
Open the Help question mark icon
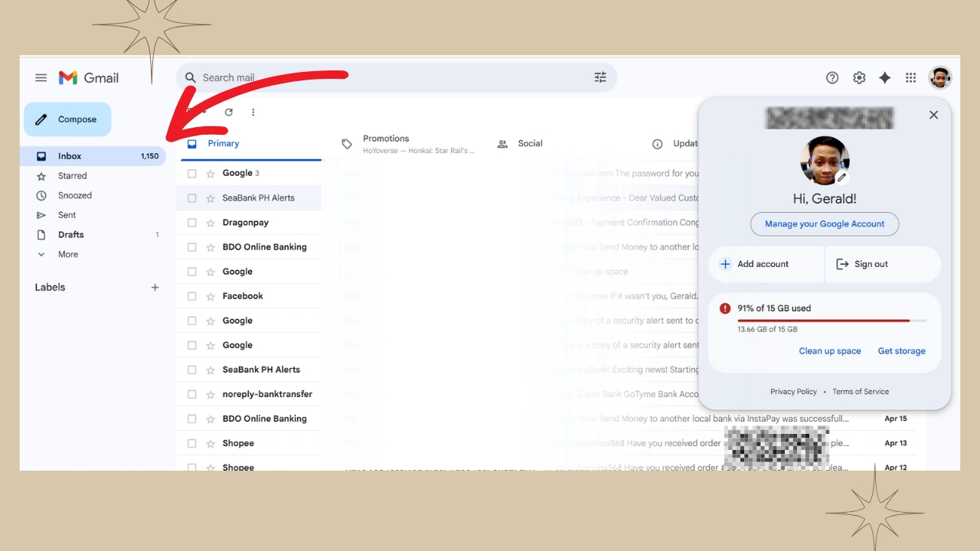point(832,77)
